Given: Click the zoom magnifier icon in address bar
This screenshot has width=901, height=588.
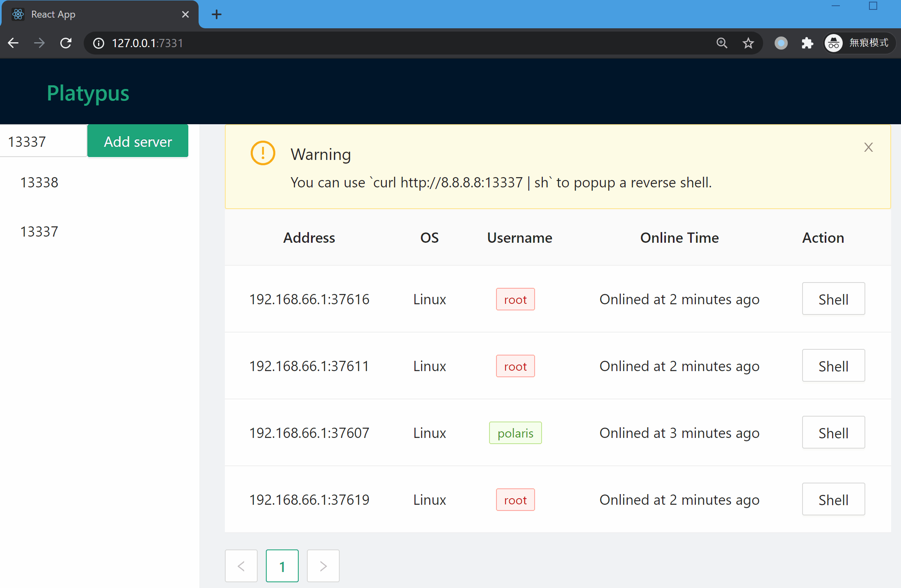Looking at the screenshot, I should 722,43.
